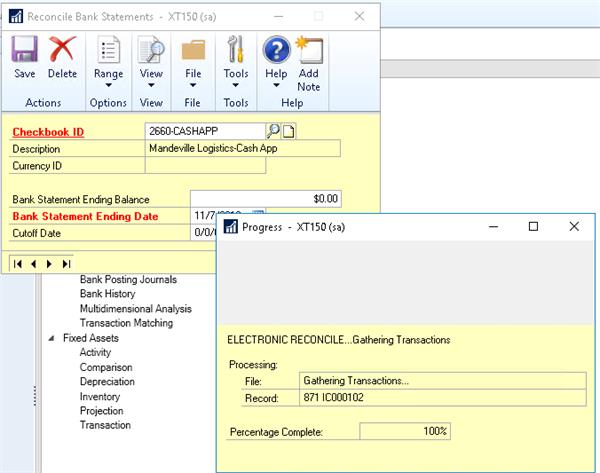
Task: Click the Cutoff Date field
Action: click(x=204, y=233)
